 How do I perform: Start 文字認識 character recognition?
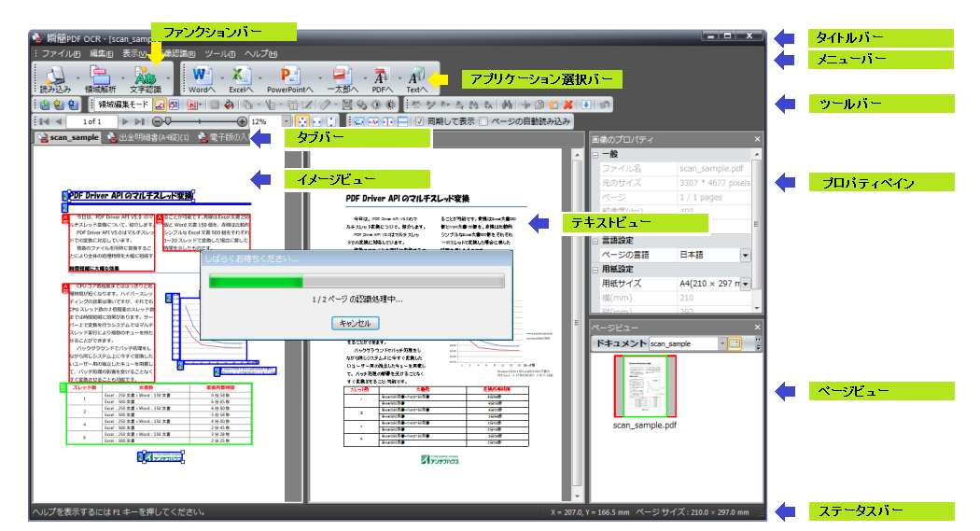click(146, 79)
